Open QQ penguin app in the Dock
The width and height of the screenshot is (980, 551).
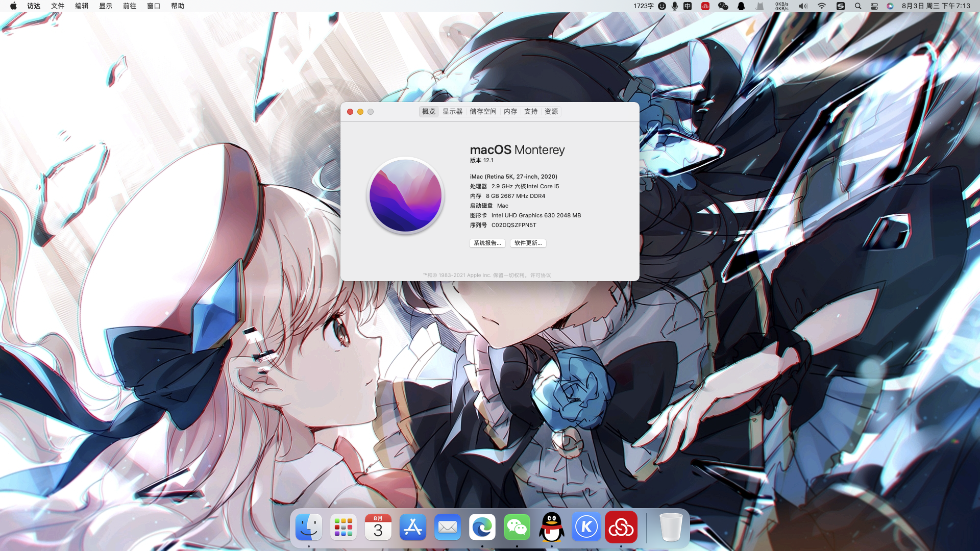tap(551, 527)
